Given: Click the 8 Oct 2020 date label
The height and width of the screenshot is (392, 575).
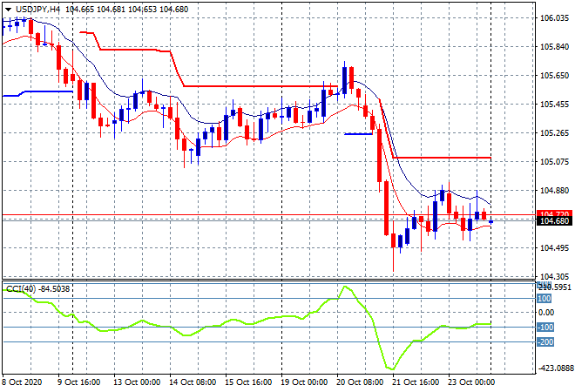Looking at the screenshot, I should pos(22,382).
